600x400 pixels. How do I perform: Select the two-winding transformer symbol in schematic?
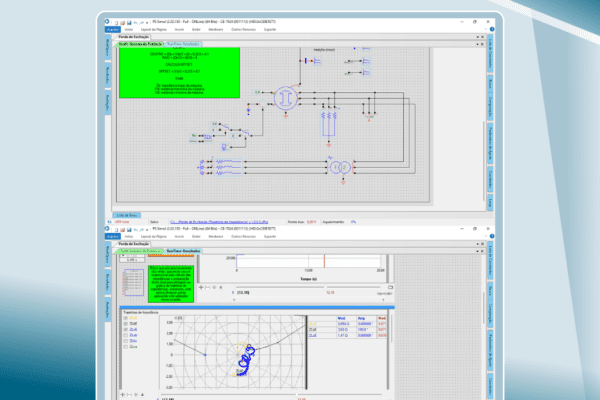tap(340, 167)
